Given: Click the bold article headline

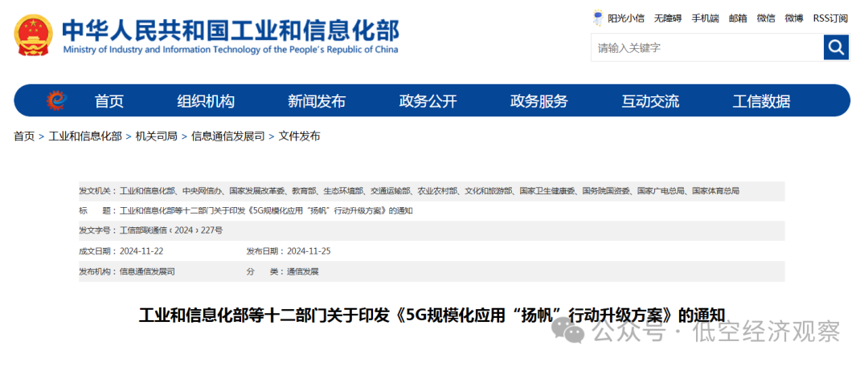Looking at the screenshot, I should pos(432,315).
